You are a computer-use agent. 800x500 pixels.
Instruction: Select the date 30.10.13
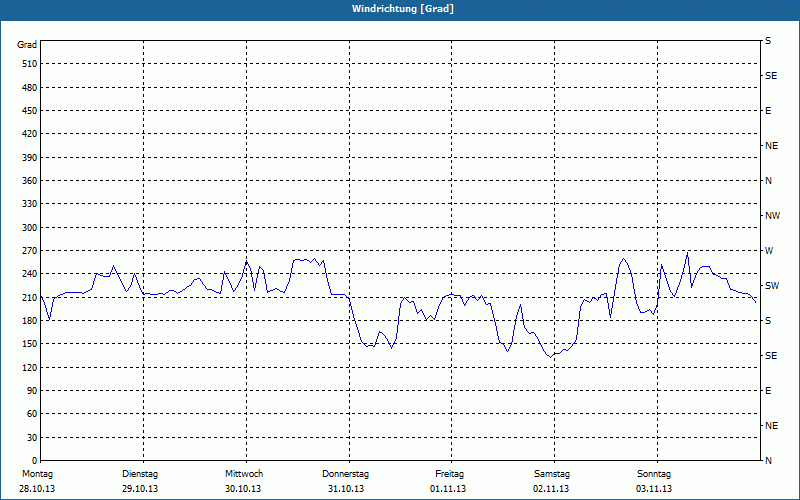[x=243, y=489]
